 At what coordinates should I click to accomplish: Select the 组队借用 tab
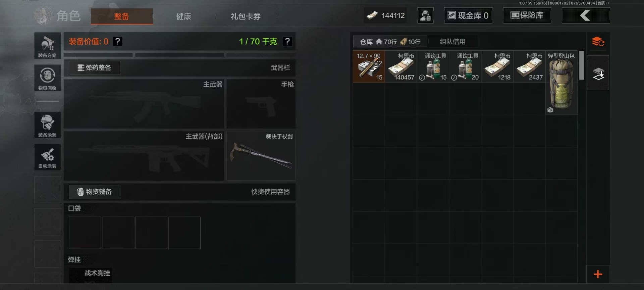[x=452, y=42]
